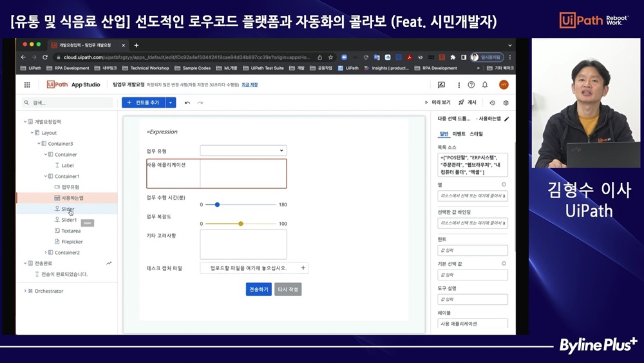Image resolution: width=644 pixels, height=363 pixels.
Task: Click trend icon beside 전송완료 page
Action: pyautogui.click(x=109, y=263)
